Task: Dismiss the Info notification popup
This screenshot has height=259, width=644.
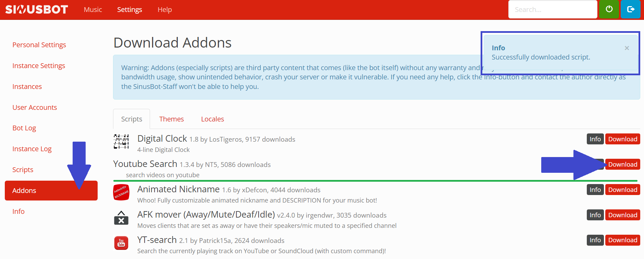Action: (x=627, y=48)
